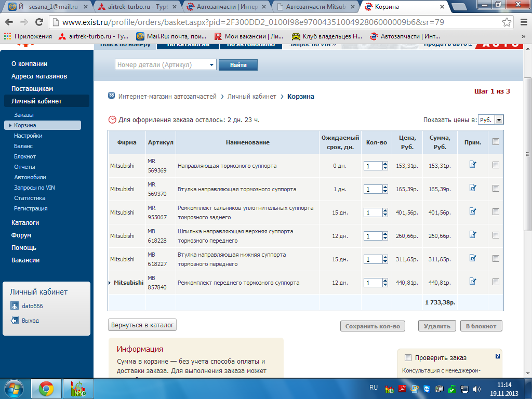Viewport: 532px width, 399px height.
Task: Click the page vertical scrollbar
Action: tap(527, 156)
